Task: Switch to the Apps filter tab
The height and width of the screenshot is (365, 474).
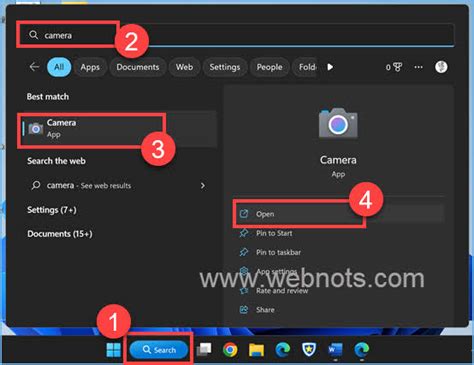Action: (90, 67)
